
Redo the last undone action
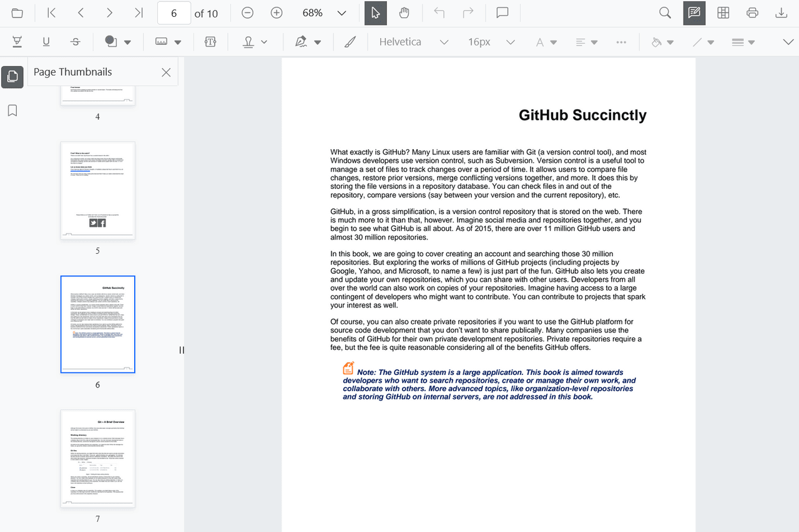[468, 13]
